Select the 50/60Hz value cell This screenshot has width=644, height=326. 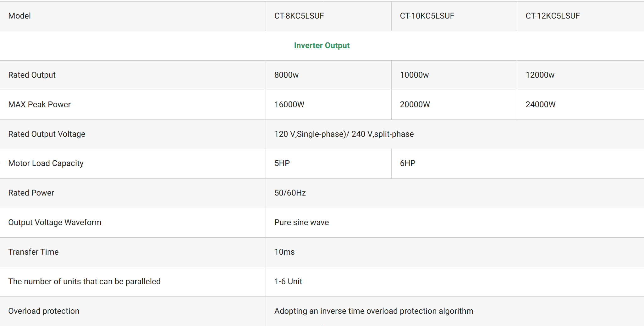[290, 193]
